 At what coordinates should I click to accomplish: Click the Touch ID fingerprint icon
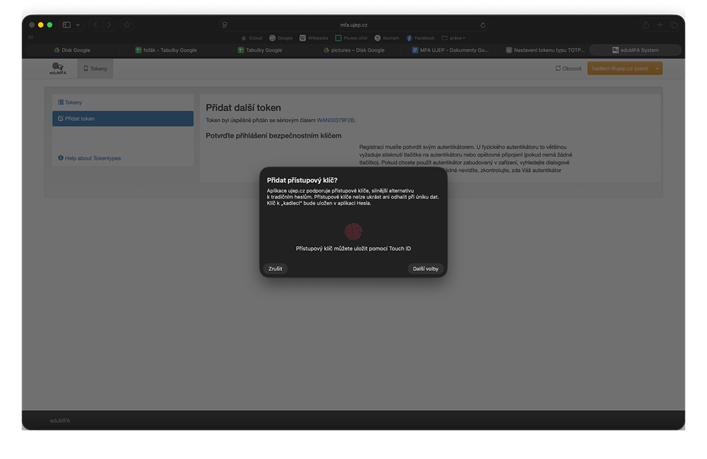click(353, 231)
